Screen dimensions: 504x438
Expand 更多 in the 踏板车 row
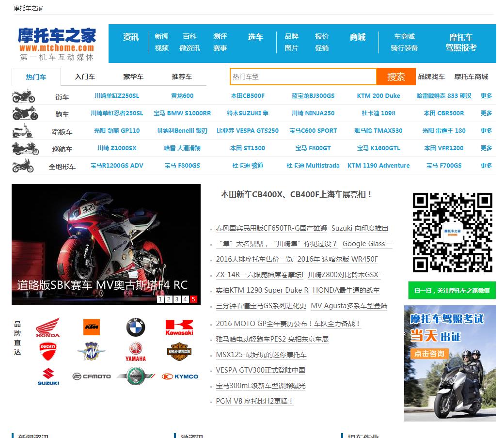tap(487, 130)
